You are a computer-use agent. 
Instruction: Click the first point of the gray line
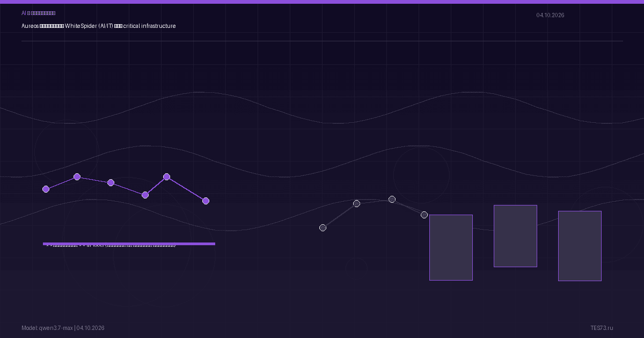(x=323, y=227)
